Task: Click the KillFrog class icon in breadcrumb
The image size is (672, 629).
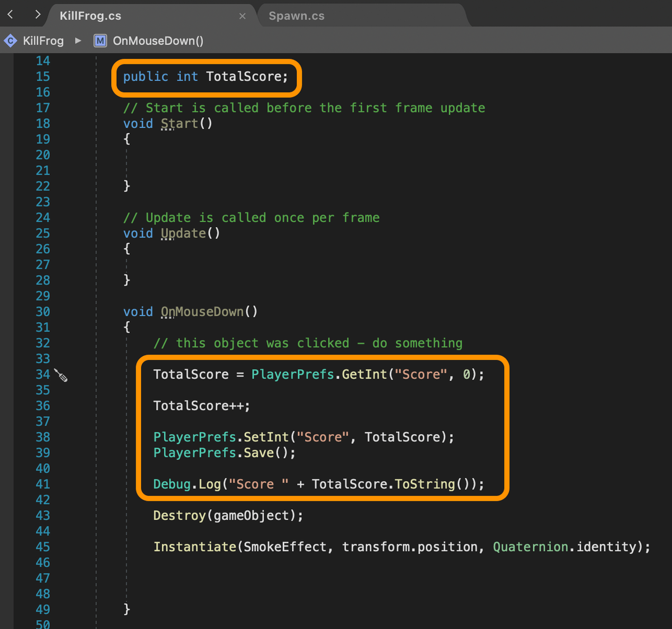Action: click(x=11, y=41)
